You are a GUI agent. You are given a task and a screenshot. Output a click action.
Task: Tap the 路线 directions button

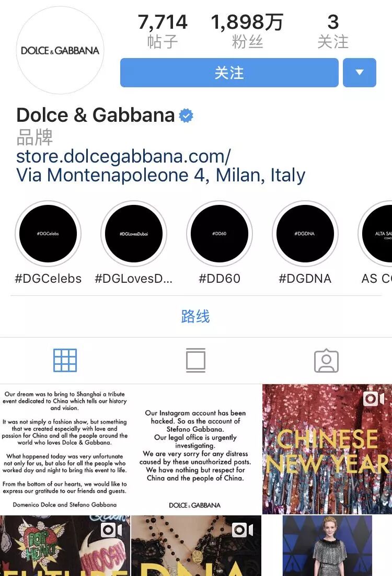pyautogui.click(x=195, y=316)
